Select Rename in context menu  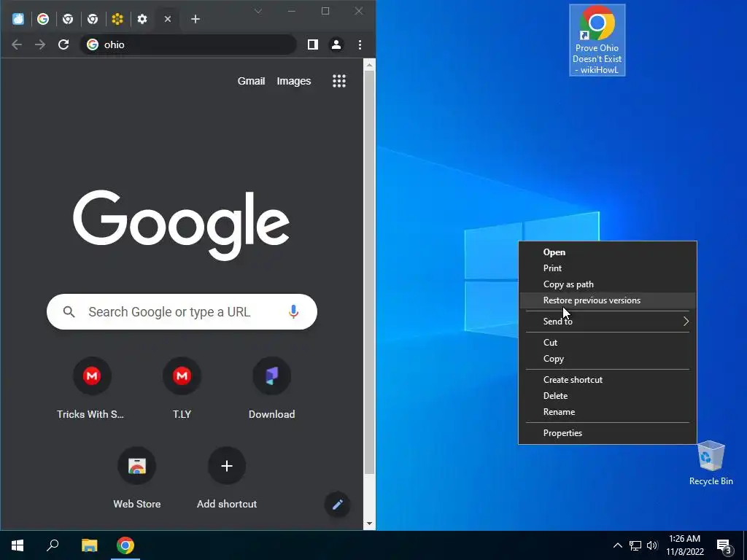(x=608, y=412)
